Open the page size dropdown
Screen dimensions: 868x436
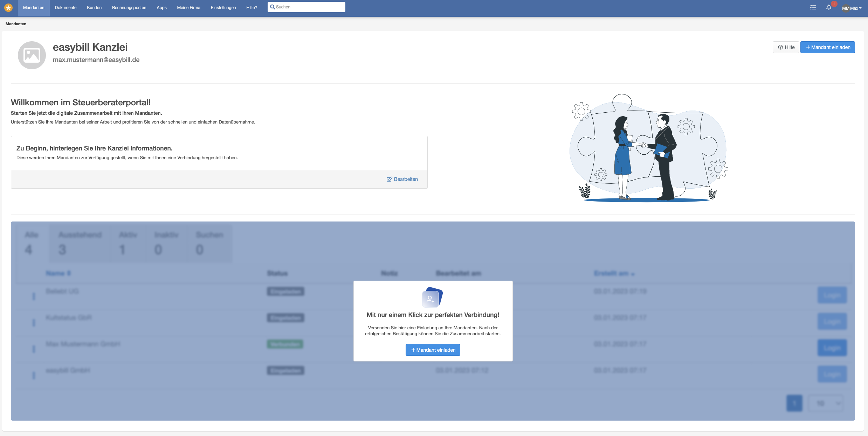pos(826,403)
